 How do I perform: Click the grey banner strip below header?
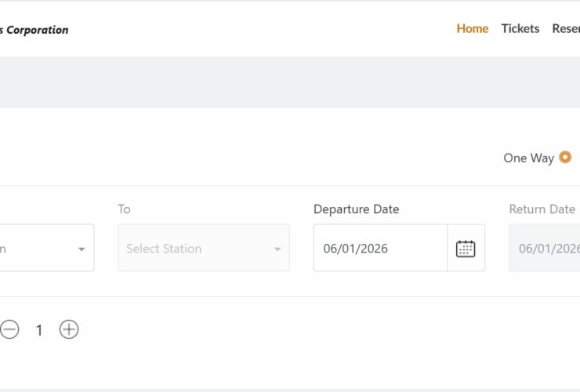290,82
